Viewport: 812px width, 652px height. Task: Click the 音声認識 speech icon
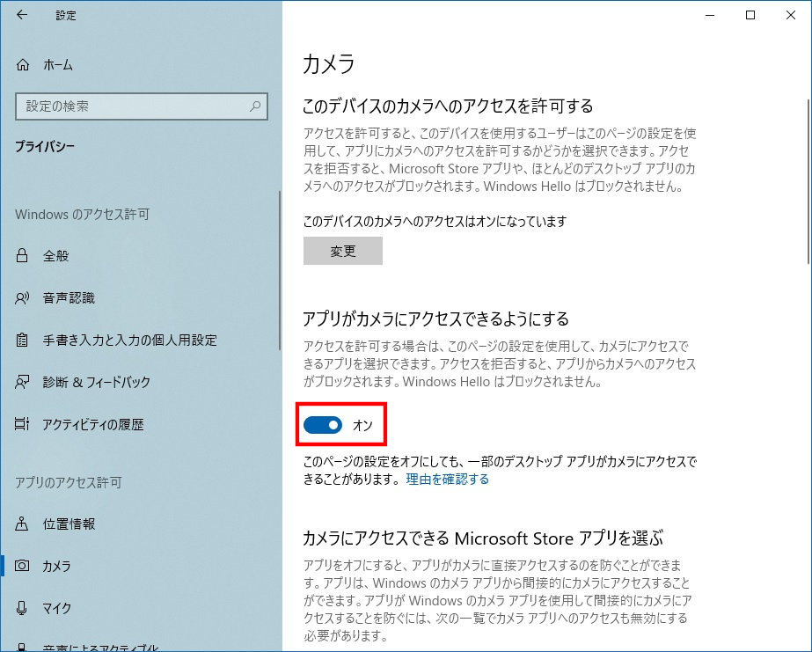tap(23, 298)
